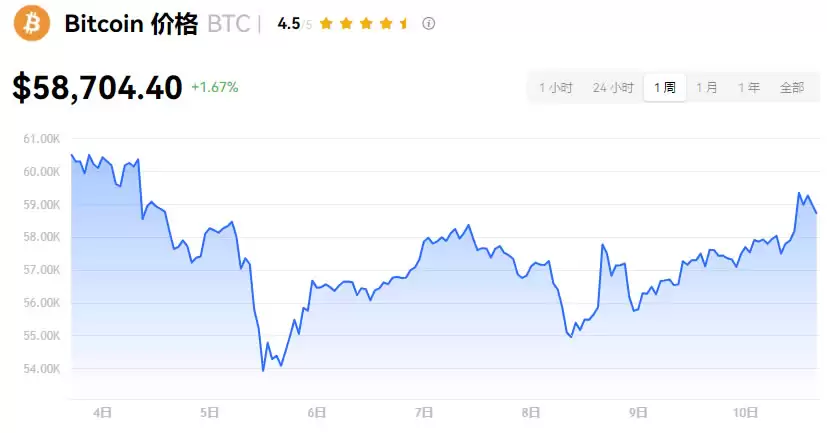This screenshot has width=827, height=433.
Task: Click the Bitcoin 价格 title
Action: (x=131, y=25)
